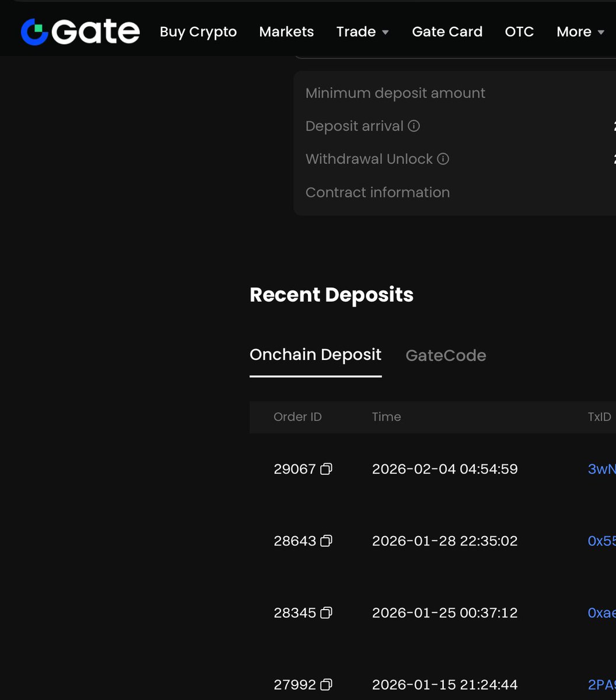Copy order ID 28345
The height and width of the screenshot is (700, 616).
point(327,612)
